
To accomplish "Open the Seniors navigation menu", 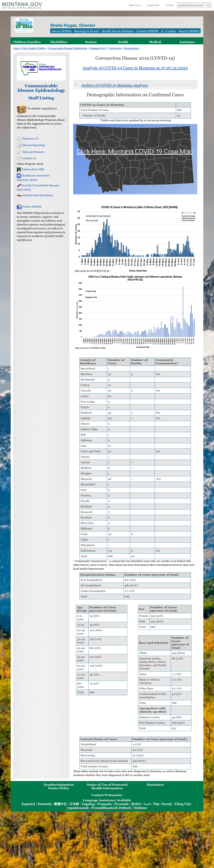I will [x=91, y=42].
